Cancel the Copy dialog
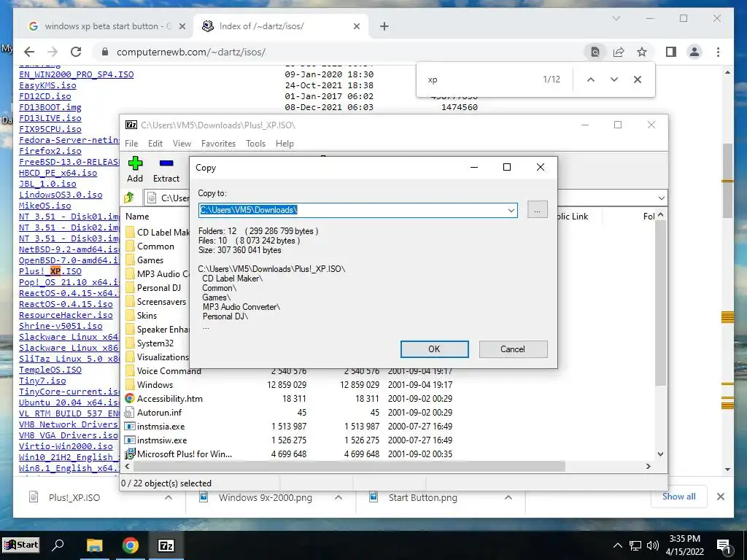747x560 pixels. click(513, 349)
